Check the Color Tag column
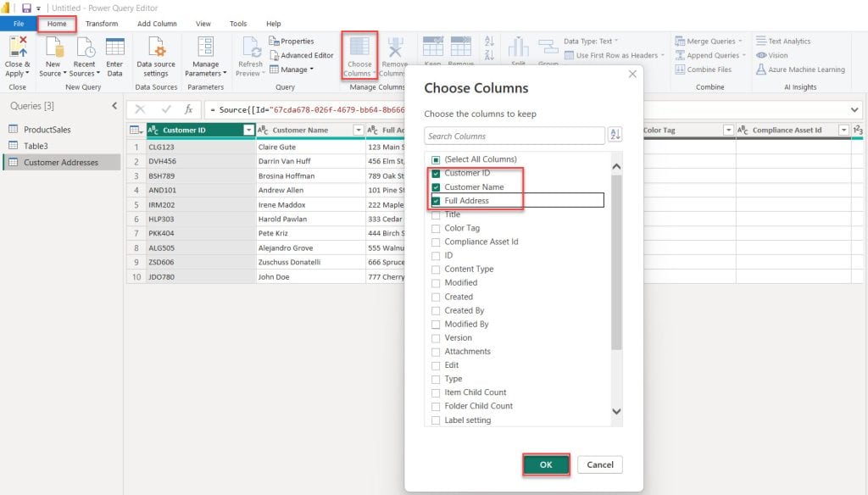Screen dimensions: 868x495 coord(436,228)
